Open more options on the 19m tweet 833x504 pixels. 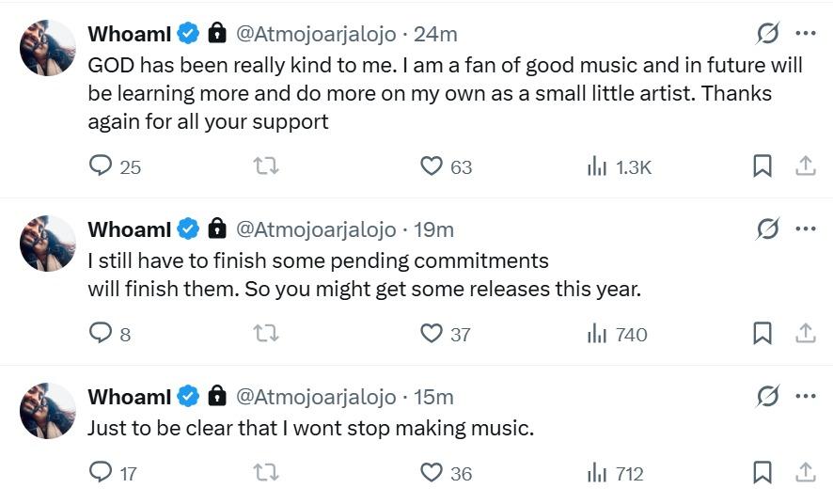click(x=805, y=228)
